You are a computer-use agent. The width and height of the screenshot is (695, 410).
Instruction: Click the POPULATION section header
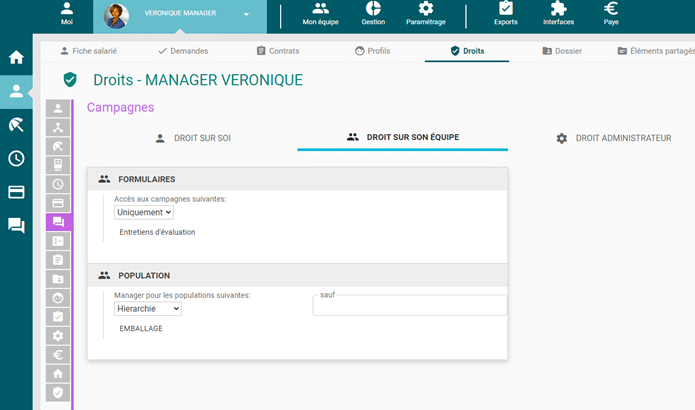[297, 275]
